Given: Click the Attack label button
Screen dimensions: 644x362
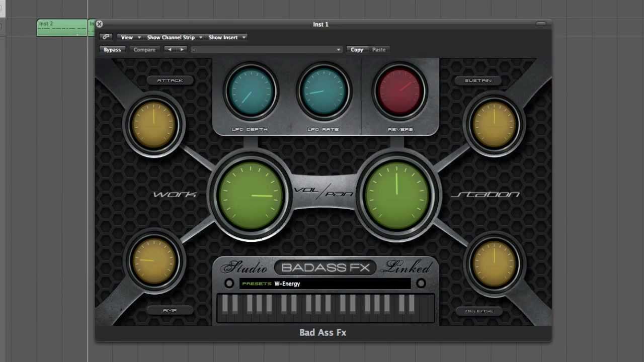Looking at the screenshot, I should [x=170, y=80].
